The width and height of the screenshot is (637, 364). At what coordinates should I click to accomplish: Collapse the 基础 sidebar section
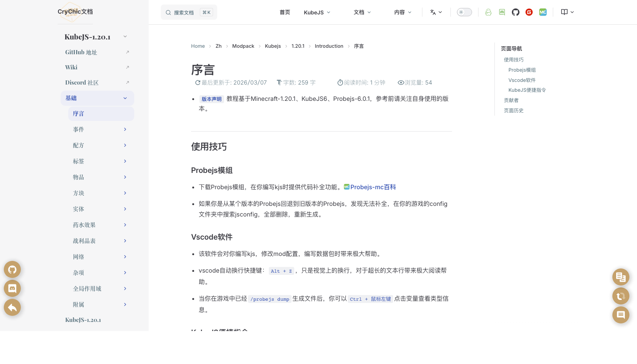[x=97, y=98]
